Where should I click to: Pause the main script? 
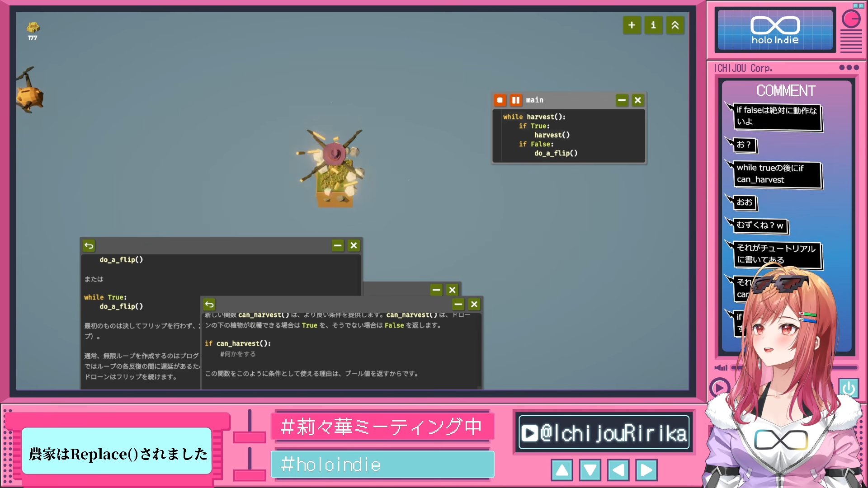pyautogui.click(x=515, y=100)
